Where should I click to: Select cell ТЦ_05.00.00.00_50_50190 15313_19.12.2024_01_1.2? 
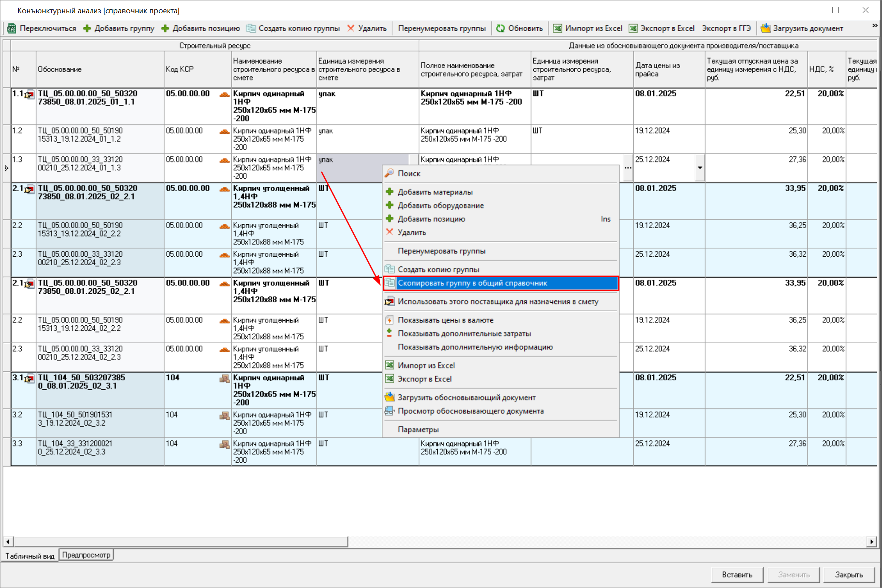(100, 139)
